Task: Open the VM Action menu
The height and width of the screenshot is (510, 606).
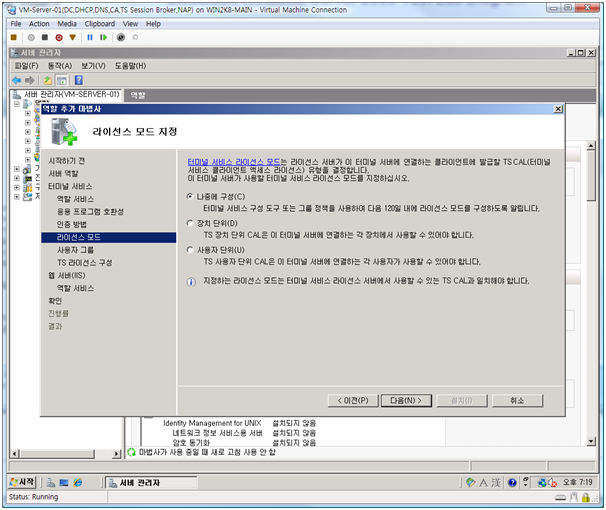Action: click(39, 24)
